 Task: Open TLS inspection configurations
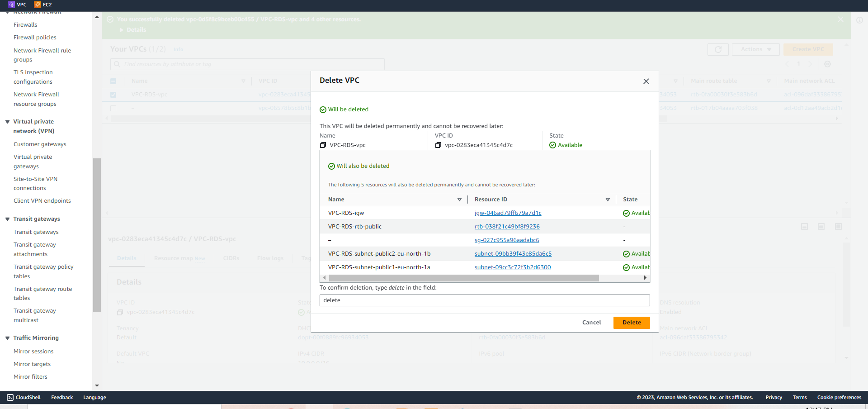coord(33,77)
